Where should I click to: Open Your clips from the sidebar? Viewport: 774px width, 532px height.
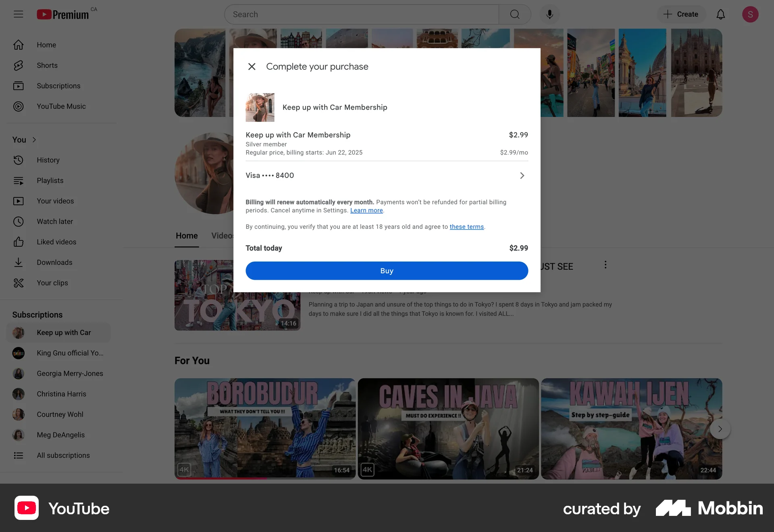click(52, 283)
